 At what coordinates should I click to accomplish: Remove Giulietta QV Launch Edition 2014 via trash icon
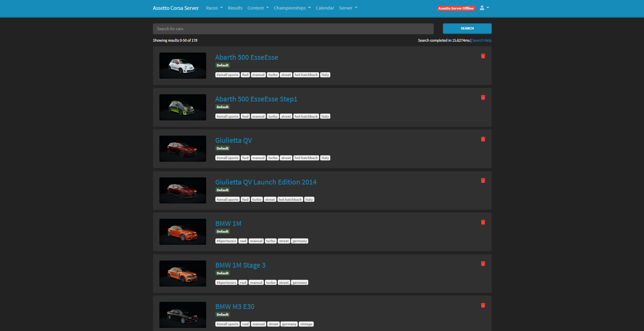pos(483,180)
